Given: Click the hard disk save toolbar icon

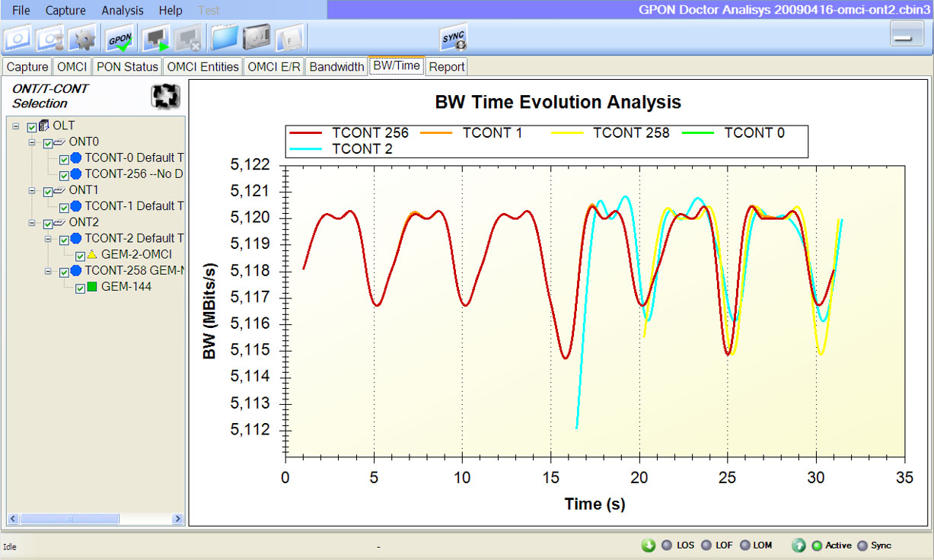Looking at the screenshot, I should pos(256,37).
